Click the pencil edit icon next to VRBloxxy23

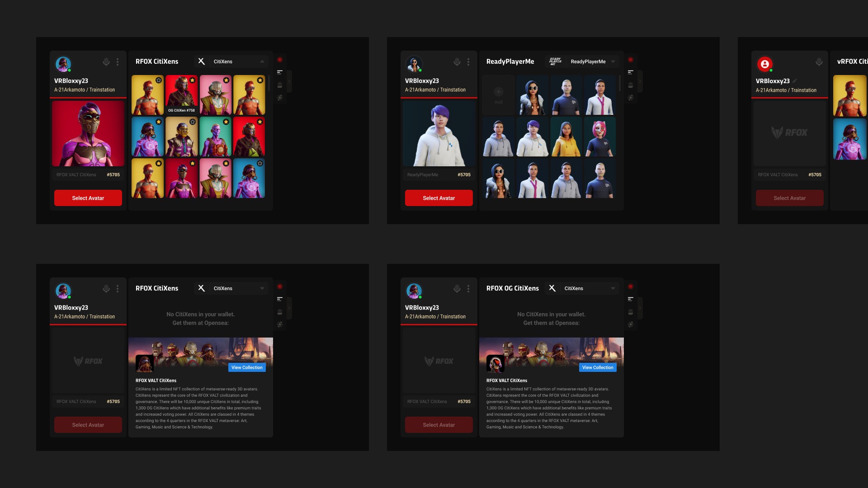[x=795, y=81]
